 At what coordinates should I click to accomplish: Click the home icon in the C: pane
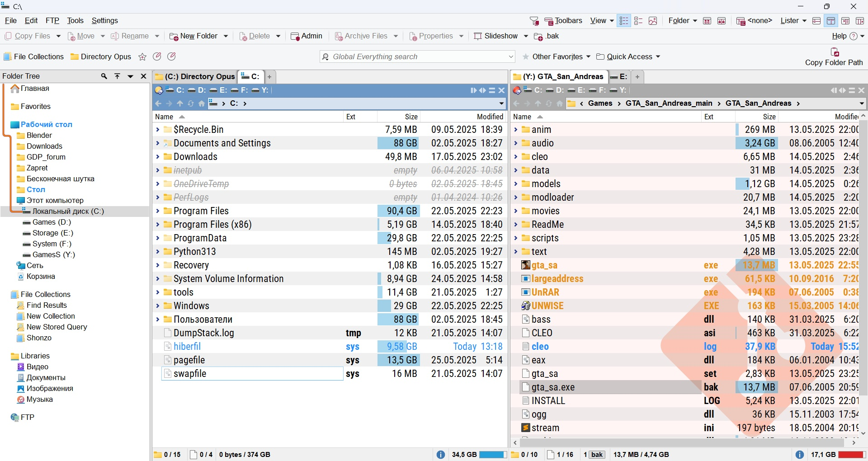(x=202, y=103)
